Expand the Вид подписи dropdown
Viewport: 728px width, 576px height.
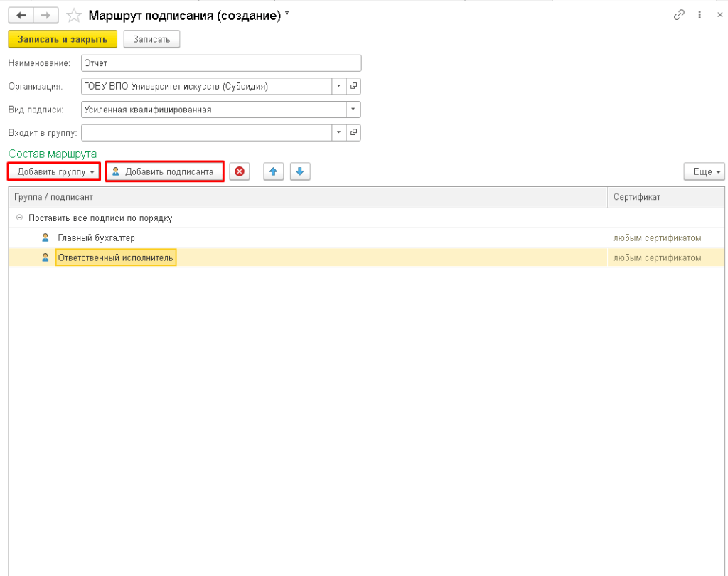point(353,110)
